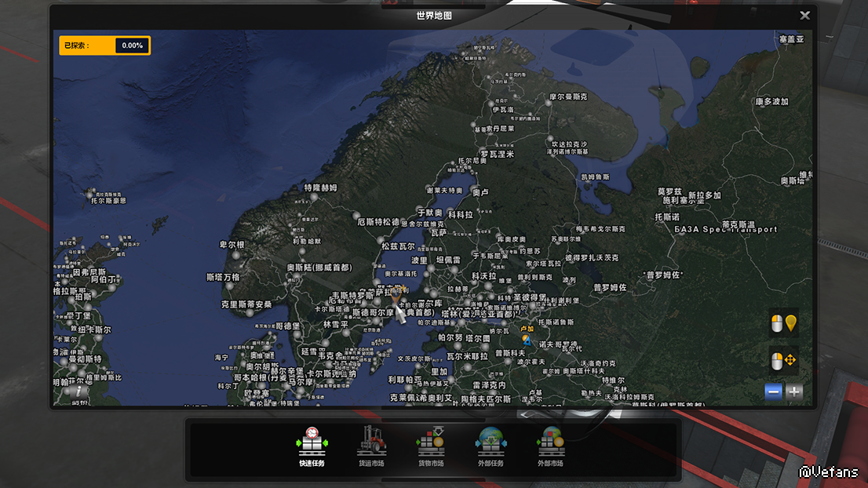Viewport: 868px width, 488px height.
Task: Select 奥卢 city label
Action: pos(480,192)
